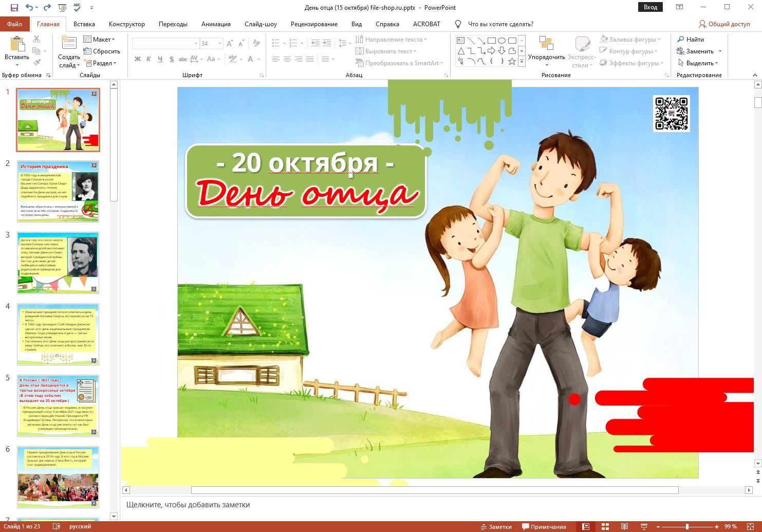Start slideshow from beginning icon in title bar
Screen dimensions: 762x532
[62, 7]
